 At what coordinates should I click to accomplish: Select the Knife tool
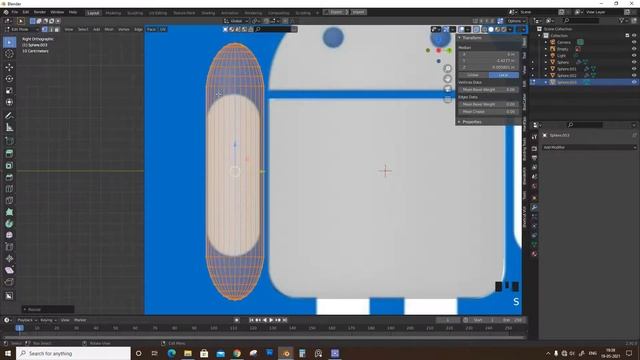click(x=9, y=200)
